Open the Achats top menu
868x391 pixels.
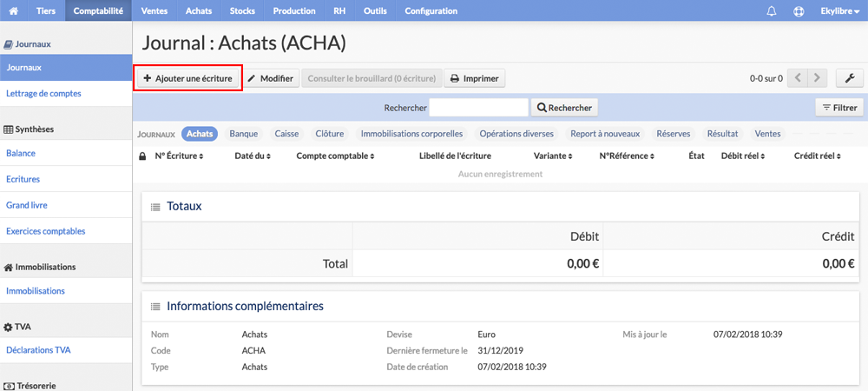[x=199, y=10]
